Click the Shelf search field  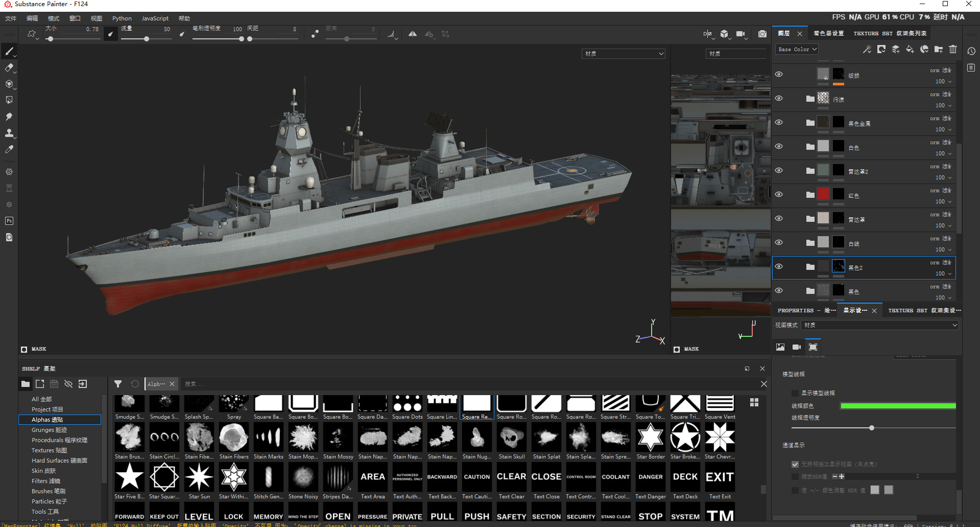point(470,384)
